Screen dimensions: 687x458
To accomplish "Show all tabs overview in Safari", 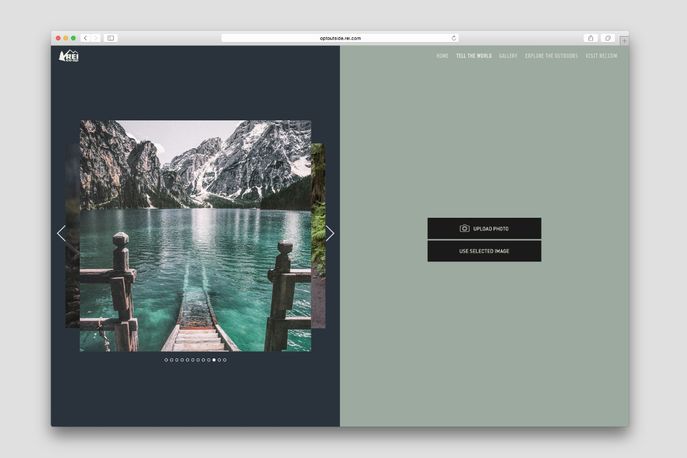I will point(607,38).
